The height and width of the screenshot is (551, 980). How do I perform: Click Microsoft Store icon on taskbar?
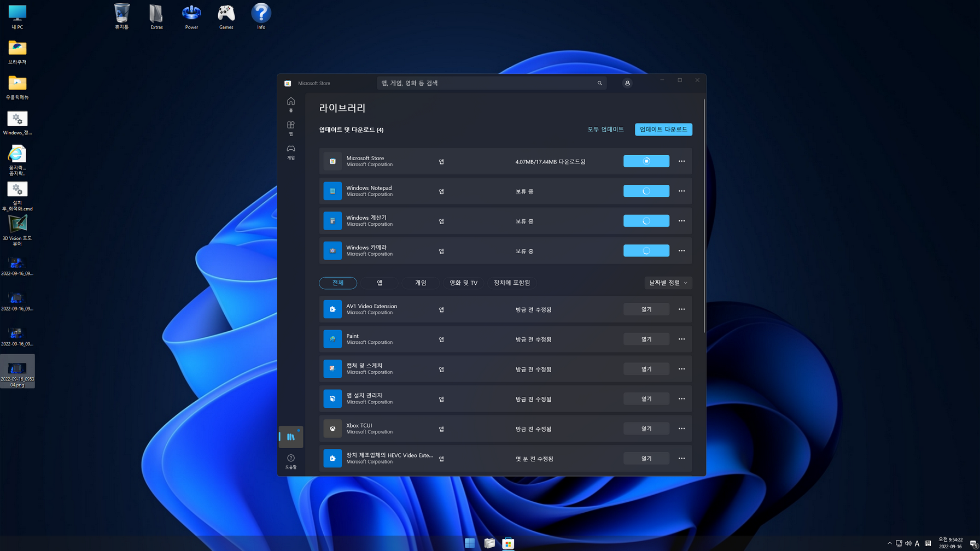(508, 543)
